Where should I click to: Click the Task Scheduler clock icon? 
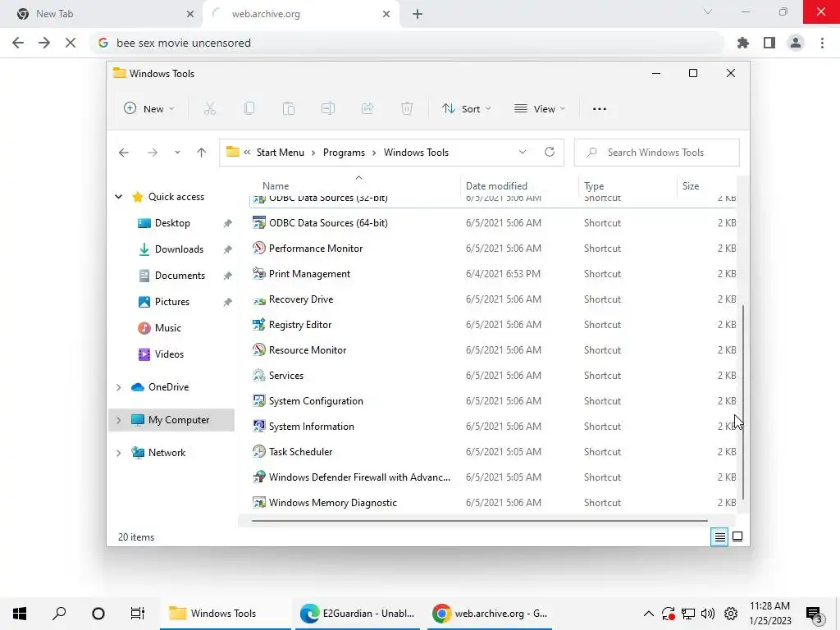tap(258, 452)
